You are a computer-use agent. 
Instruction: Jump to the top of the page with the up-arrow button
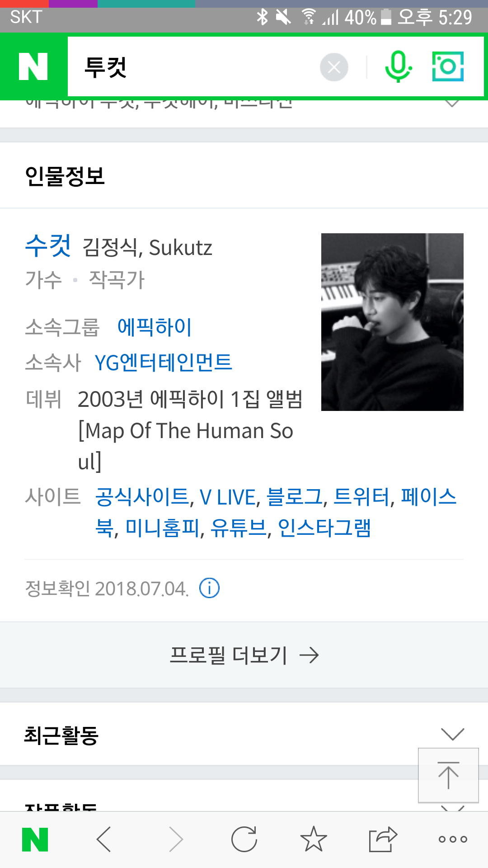448,775
